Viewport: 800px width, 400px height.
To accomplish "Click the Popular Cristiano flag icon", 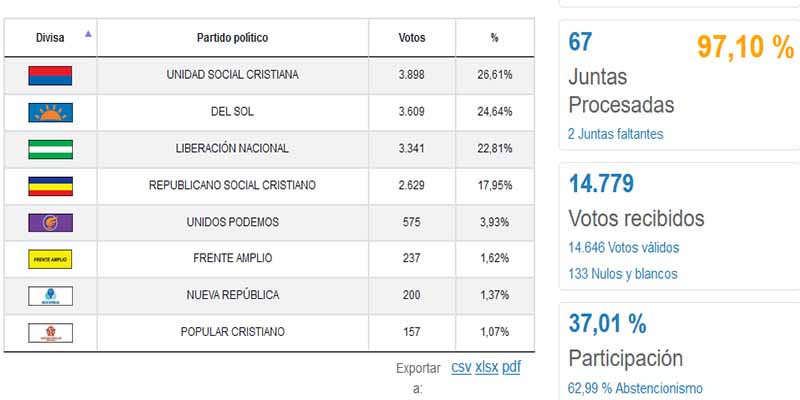I will [x=50, y=333].
